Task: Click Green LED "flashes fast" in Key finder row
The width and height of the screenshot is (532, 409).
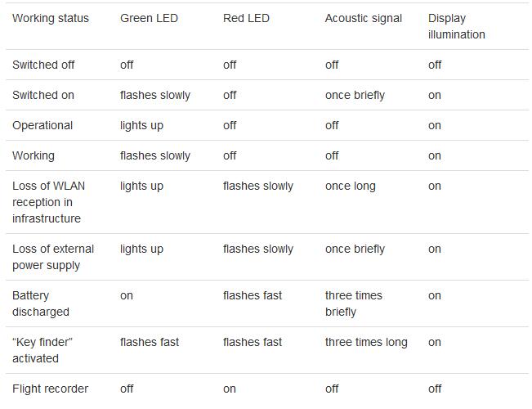Action: [150, 342]
